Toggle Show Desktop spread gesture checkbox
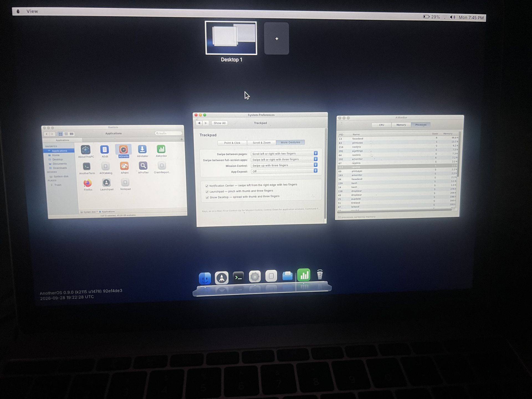This screenshot has height=399, width=532. (x=207, y=198)
